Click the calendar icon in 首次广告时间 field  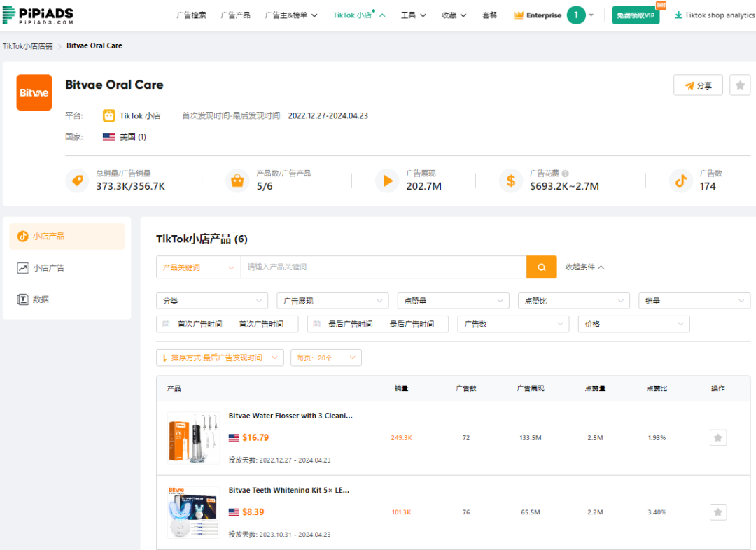(x=167, y=325)
